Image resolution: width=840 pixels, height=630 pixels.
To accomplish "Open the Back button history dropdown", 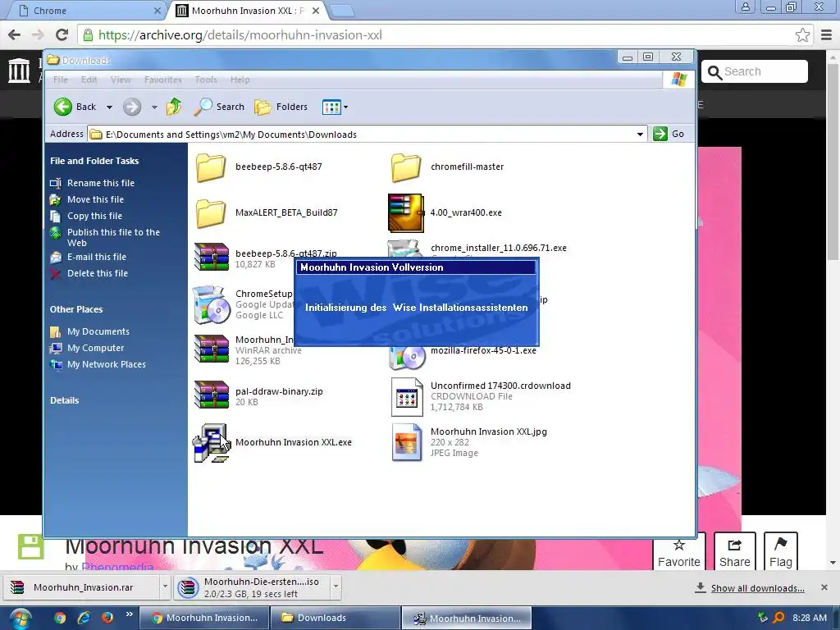I will pos(109,107).
